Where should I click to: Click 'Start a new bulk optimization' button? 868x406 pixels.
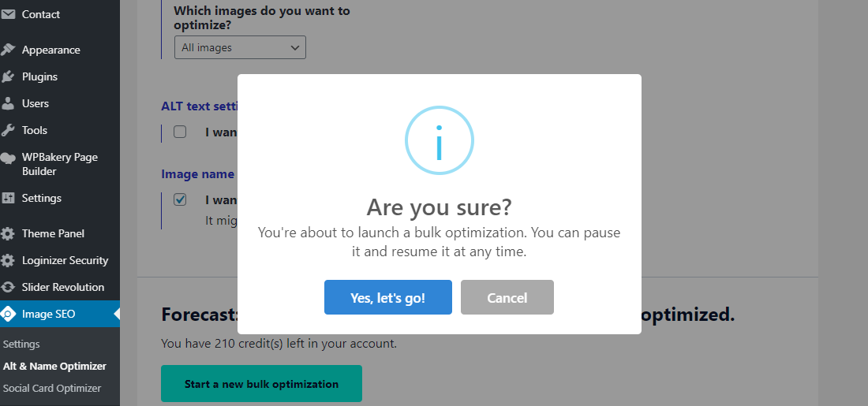coord(261,384)
